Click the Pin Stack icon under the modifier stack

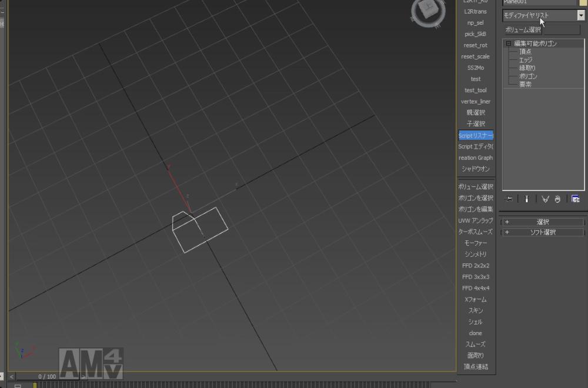coord(509,199)
